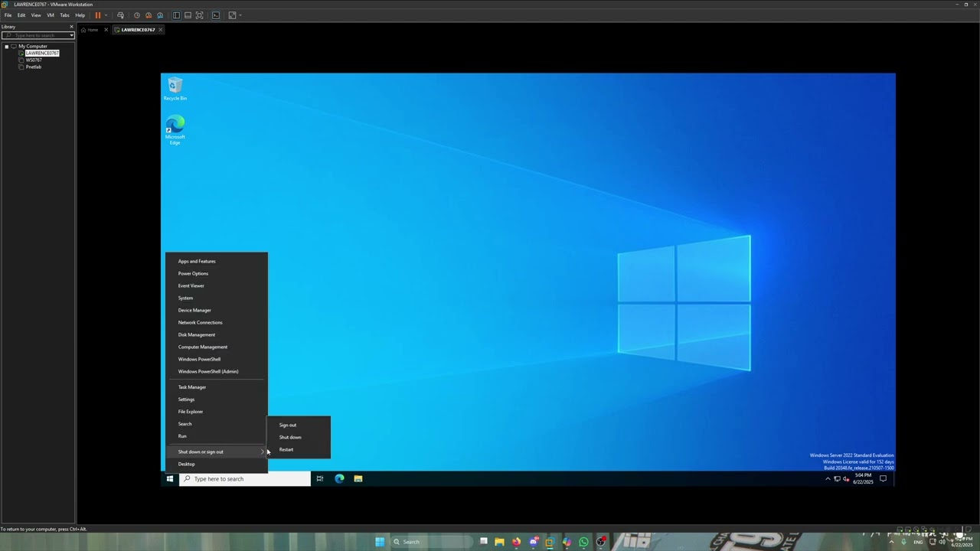The width and height of the screenshot is (980, 551).
Task: Collapse the My Computer tree node
Action: tap(6, 47)
